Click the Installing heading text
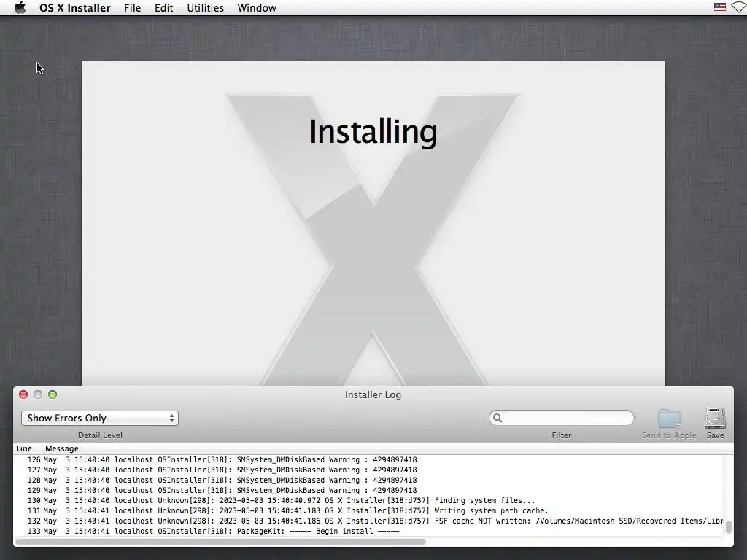Screen dimensions: 747x560 click(373, 132)
